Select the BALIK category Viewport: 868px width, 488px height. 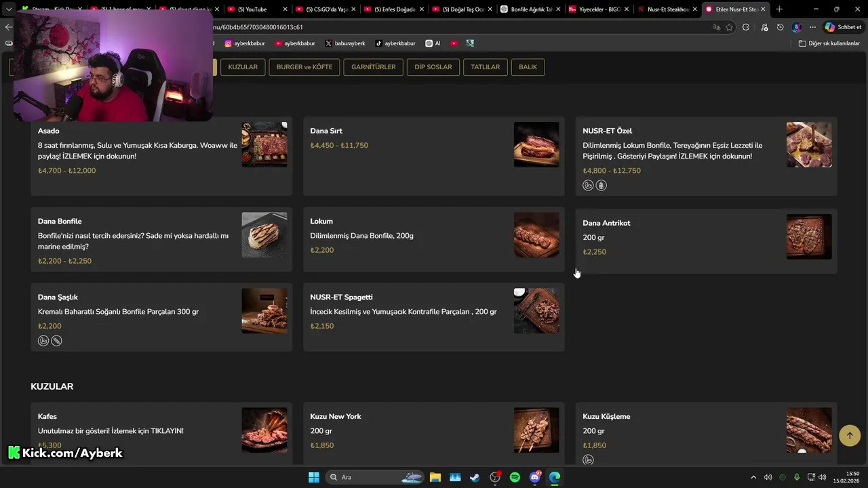528,67
